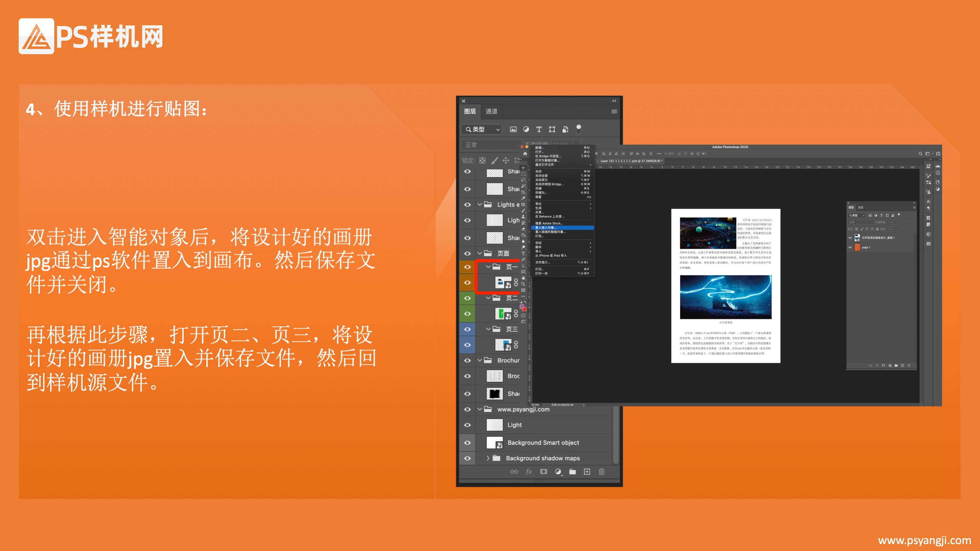
Task: Click smart object filter icon in large panel
Action: 565,129
